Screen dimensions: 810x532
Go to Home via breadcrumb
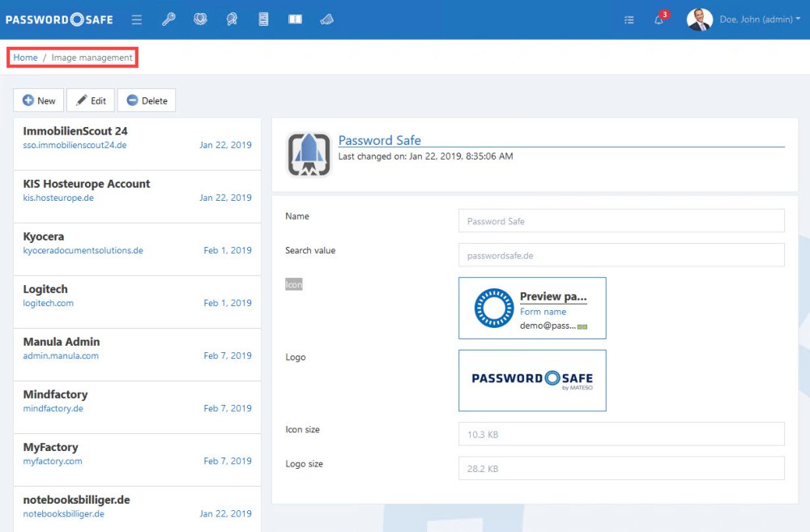[25, 57]
